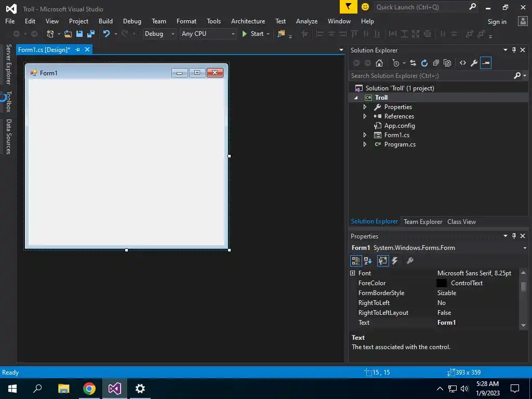532x399 pixels.
Task: Open the Build menu
Action: click(x=105, y=21)
